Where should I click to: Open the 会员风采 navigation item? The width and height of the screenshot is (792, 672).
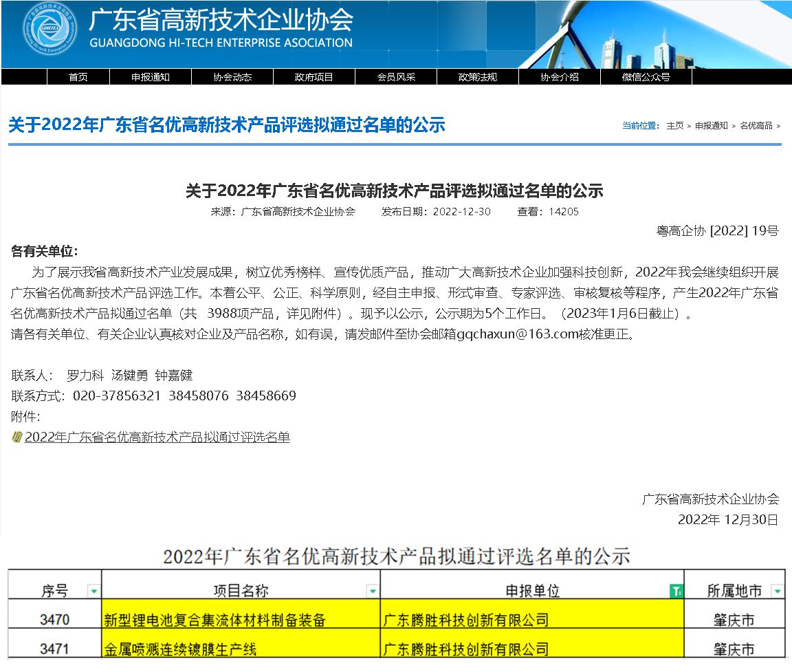395,77
